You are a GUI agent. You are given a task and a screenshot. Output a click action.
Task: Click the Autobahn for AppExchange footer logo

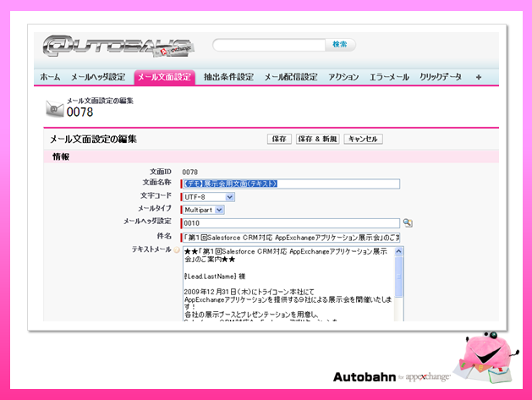click(392, 377)
